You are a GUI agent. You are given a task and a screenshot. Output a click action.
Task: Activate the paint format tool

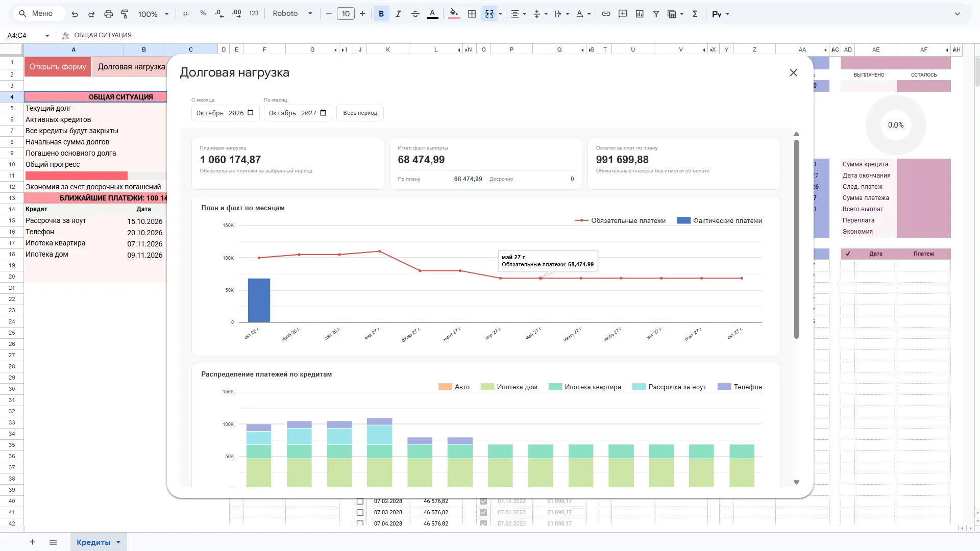[x=125, y=14]
